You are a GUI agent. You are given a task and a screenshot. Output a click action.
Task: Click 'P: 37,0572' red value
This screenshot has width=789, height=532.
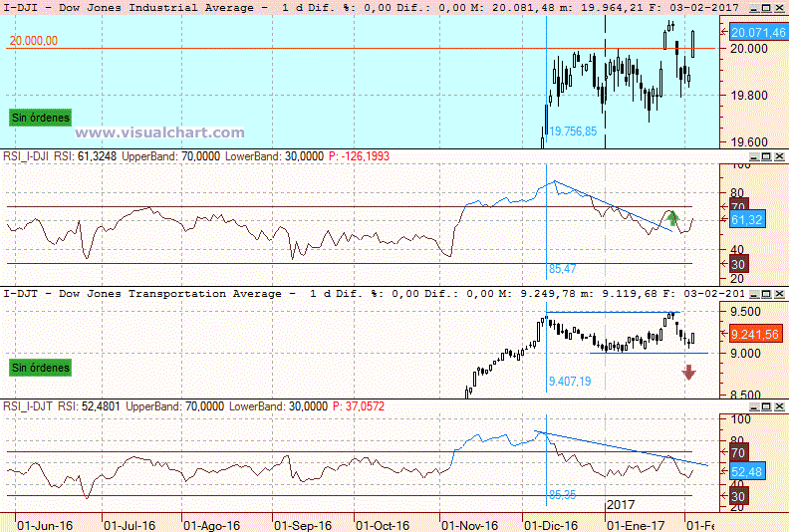(x=359, y=406)
